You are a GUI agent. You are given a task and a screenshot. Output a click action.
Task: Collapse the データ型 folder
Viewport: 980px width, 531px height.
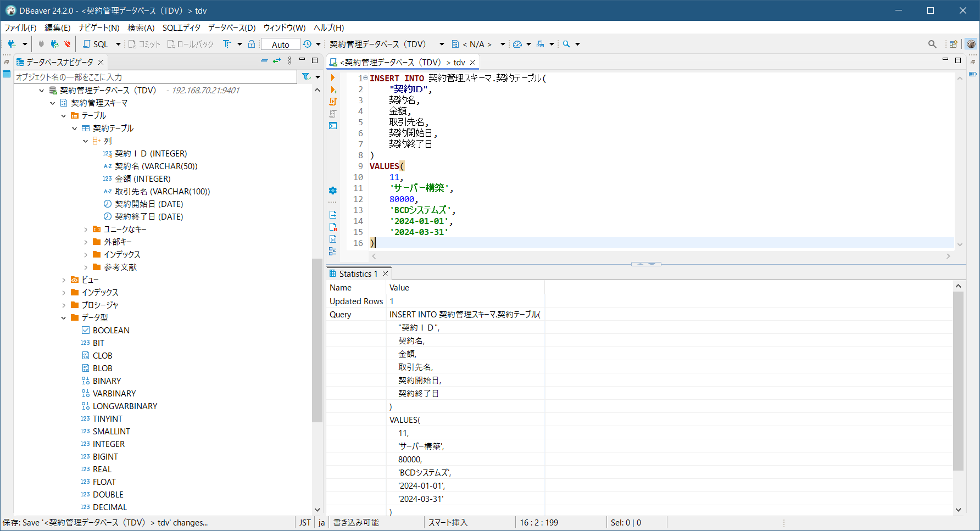tap(64, 317)
